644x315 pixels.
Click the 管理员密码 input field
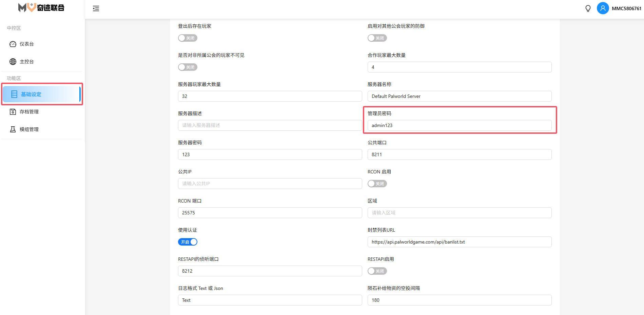[x=459, y=125]
